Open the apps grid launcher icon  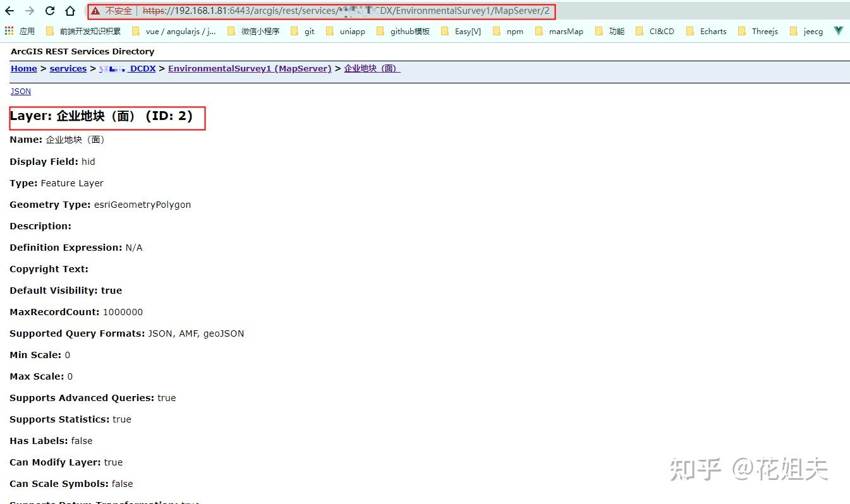pyautogui.click(x=10, y=31)
